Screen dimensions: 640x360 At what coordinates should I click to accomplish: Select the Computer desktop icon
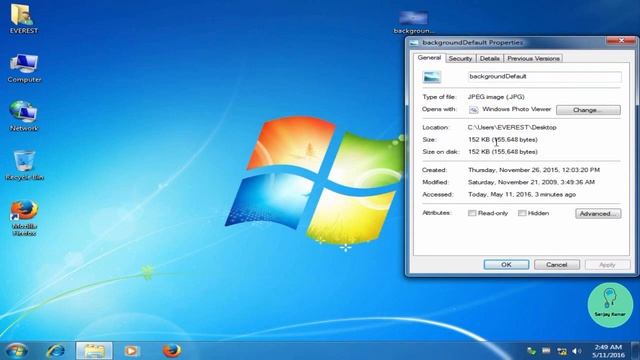click(24, 68)
